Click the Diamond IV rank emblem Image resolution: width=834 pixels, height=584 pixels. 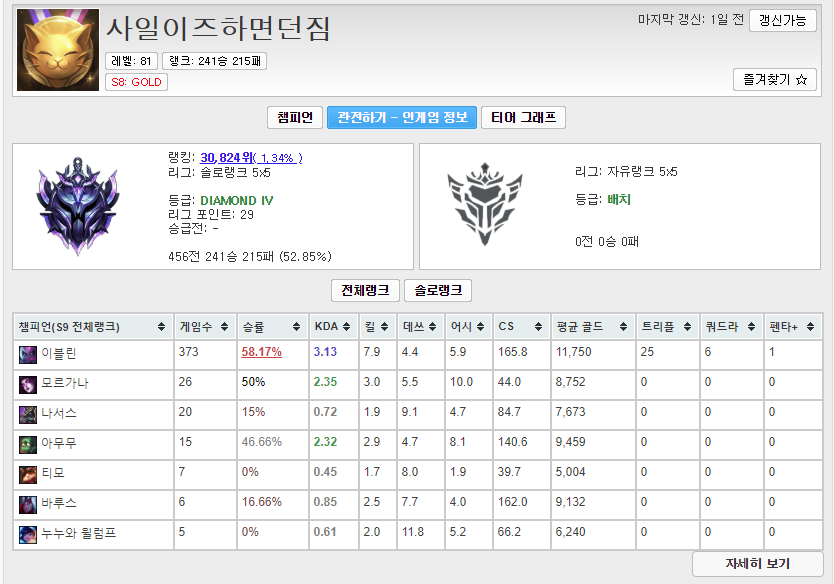tap(78, 204)
